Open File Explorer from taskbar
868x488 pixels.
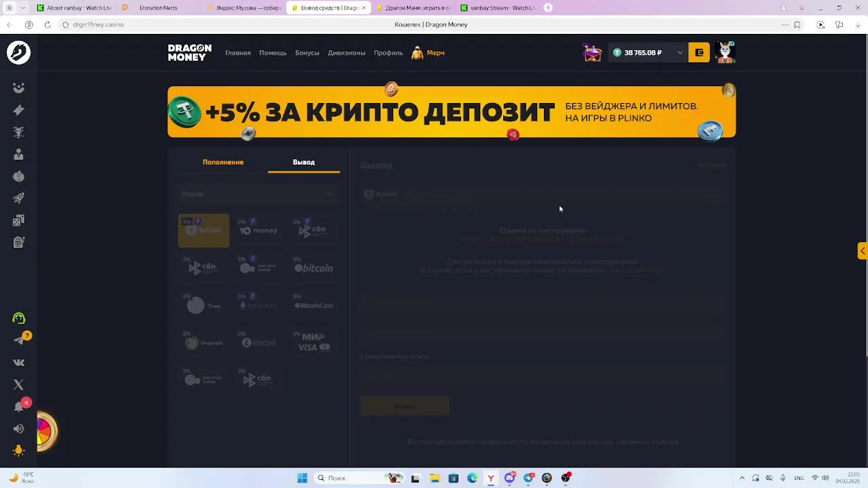435,478
